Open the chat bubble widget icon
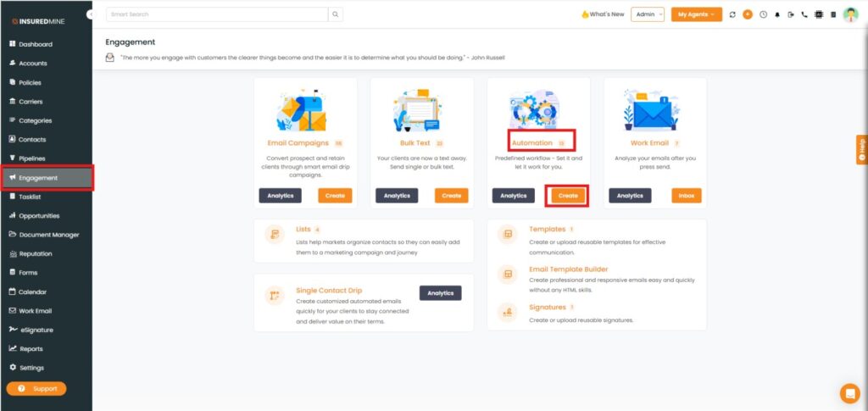This screenshot has width=868, height=411. [x=849, y=393]
